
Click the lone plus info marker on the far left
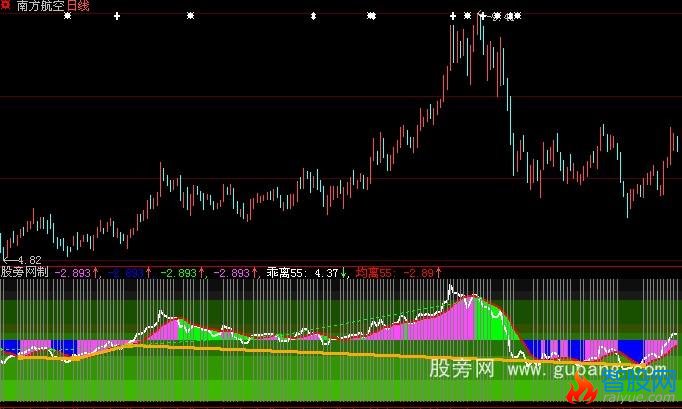point(117,16)
